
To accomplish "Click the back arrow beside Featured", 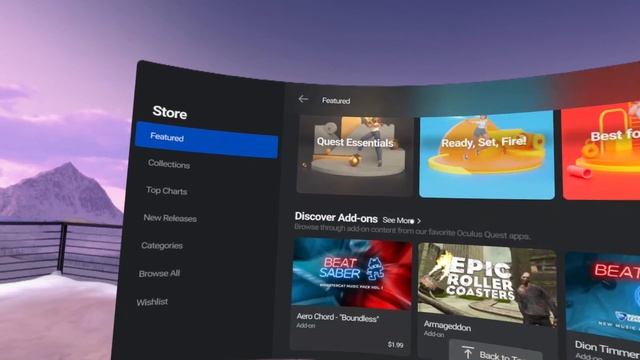I will 303,99.
